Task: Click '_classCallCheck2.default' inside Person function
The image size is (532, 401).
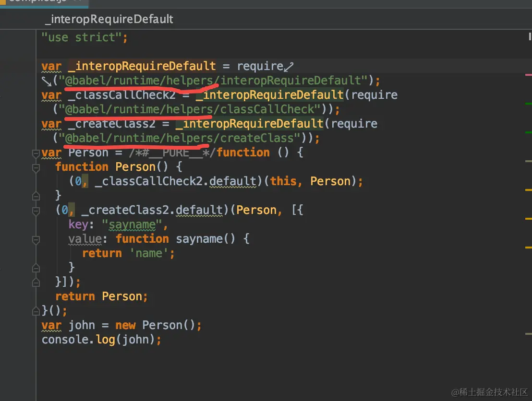Action: pyautogui.click(x=175, y=181)
